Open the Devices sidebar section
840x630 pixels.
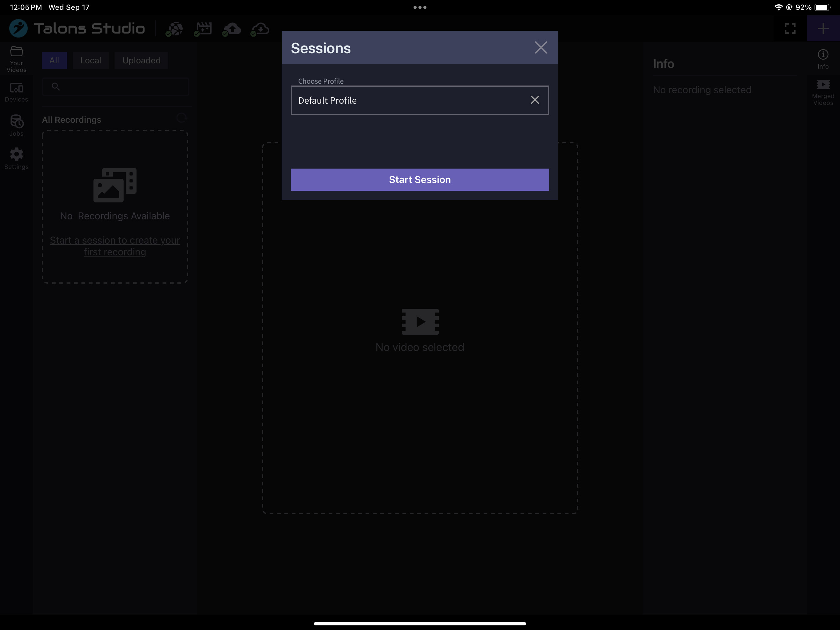[16, 92]
